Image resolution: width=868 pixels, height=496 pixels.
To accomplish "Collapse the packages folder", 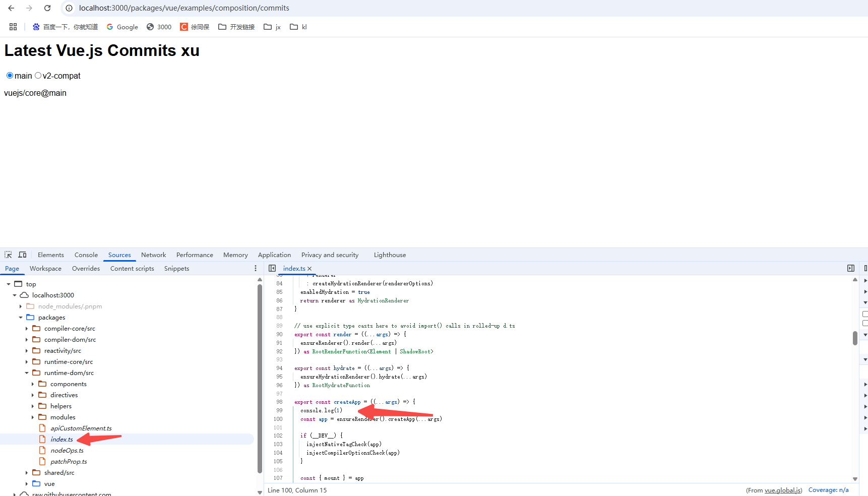I will pyautogui.click(x=21, y=318).
